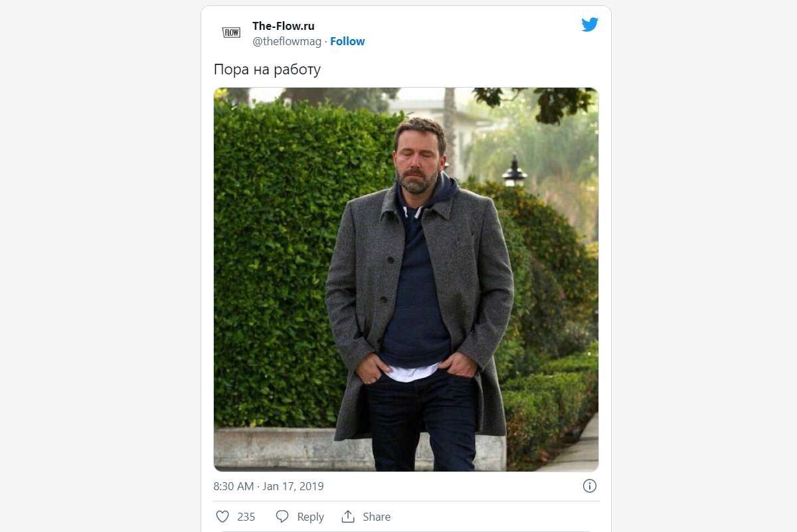
Task: Click the street lamp in the photo
Action: [514, 172]
